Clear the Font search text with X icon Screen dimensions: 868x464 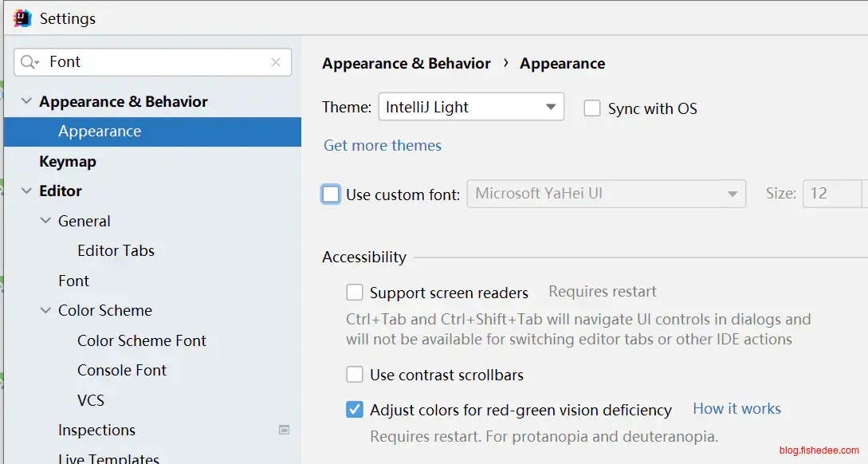(276, 62)
